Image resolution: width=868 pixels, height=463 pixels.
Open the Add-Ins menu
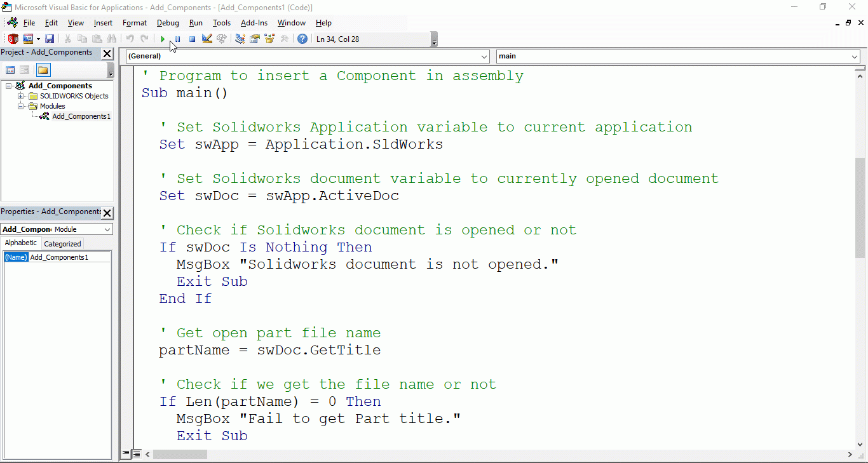point(254,23)
